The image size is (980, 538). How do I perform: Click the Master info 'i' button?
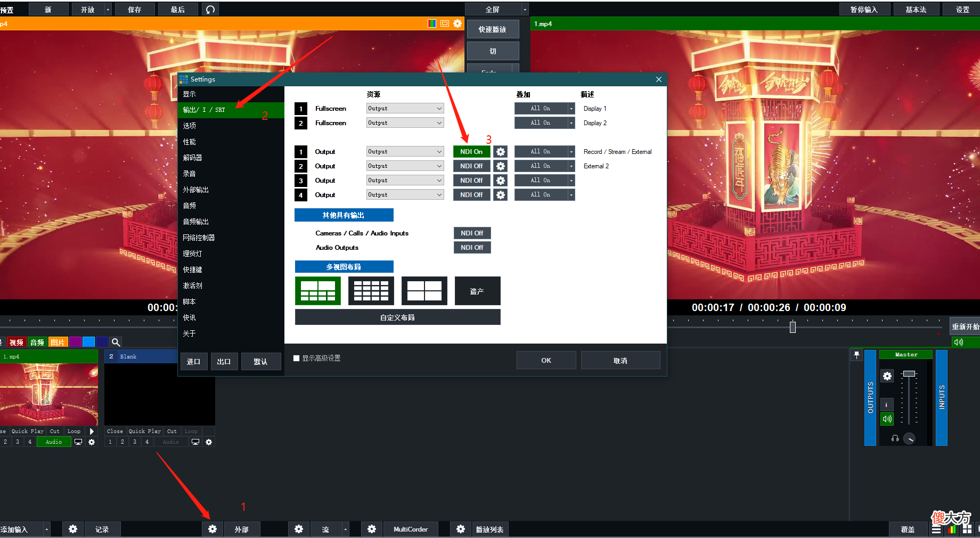887,405
